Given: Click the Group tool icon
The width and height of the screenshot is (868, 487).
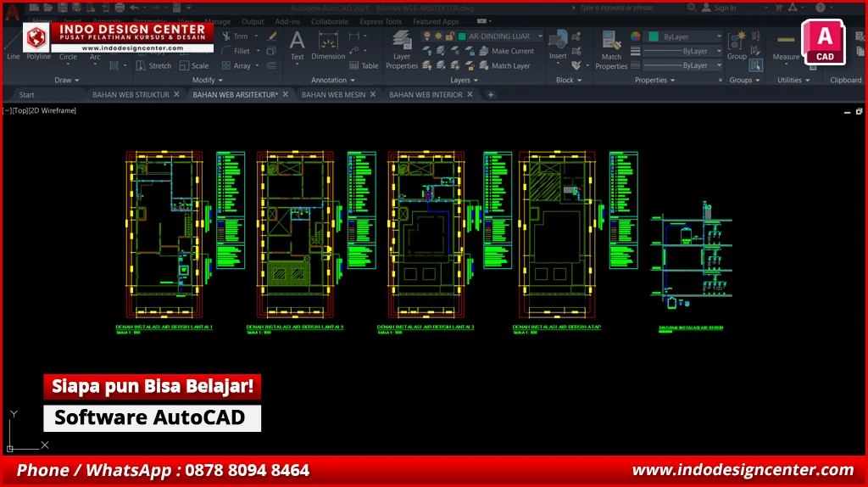Looking at the screenshot, I should 737,46.
